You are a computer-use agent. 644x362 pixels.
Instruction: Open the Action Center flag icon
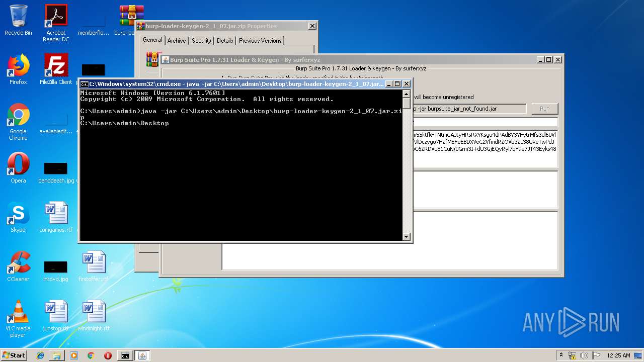click(x=595, y=355)
